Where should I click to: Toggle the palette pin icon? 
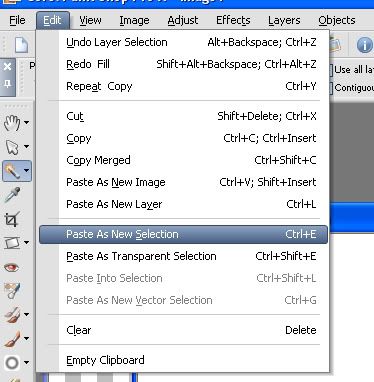[x=7, y=84]
